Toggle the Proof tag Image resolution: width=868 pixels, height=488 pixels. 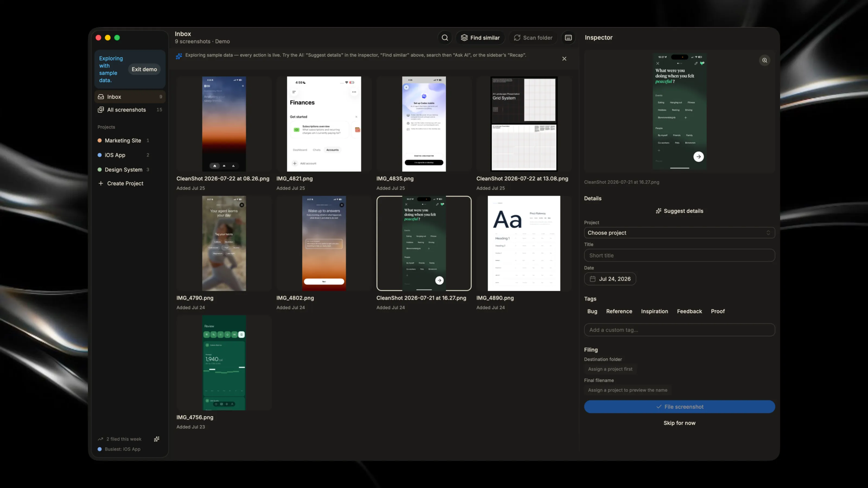[x=718, y=311]
